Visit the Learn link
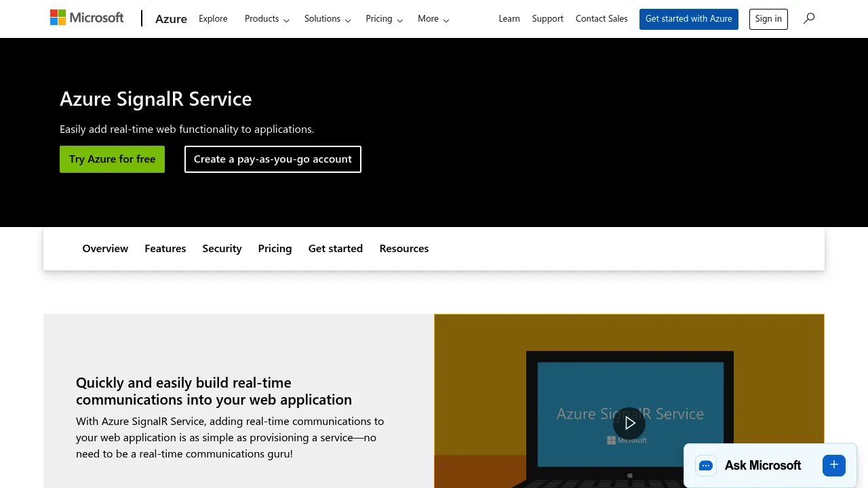This screenshot has height=488, width=868. pos(509,19)
